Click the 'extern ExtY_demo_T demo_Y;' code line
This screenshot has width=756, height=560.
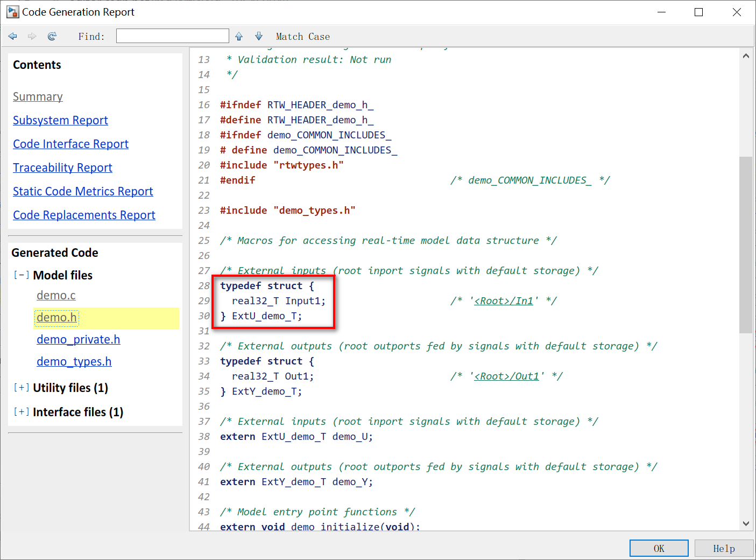point(296,482)
